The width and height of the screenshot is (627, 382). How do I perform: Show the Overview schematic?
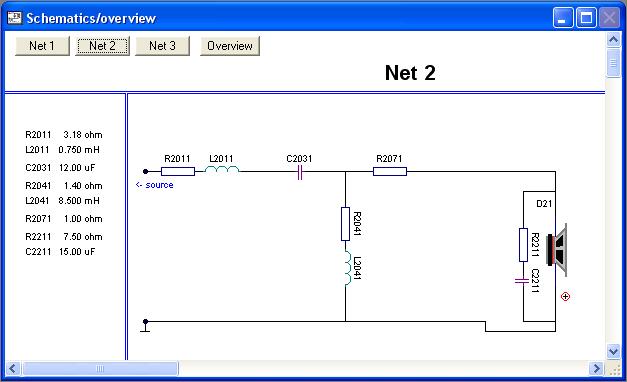coord(230,46)
